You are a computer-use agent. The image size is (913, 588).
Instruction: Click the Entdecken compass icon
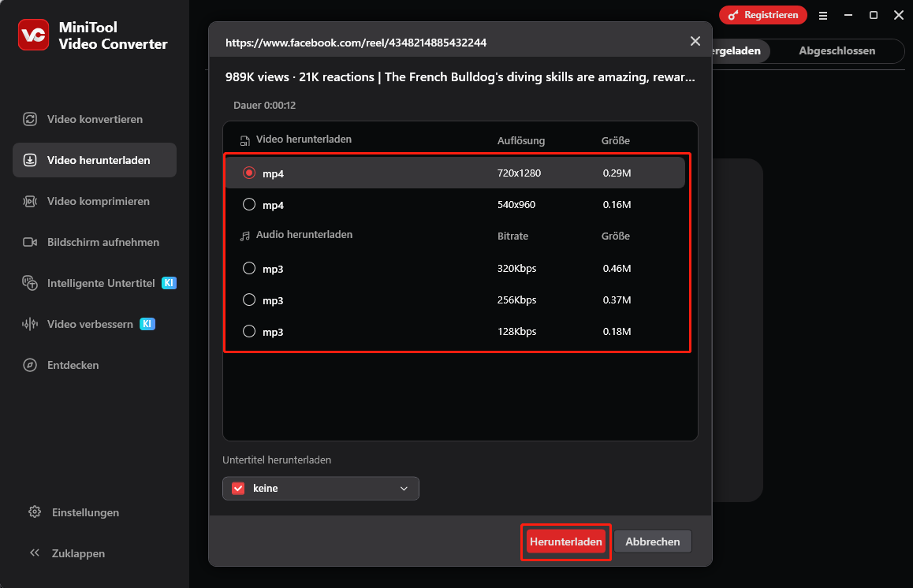tap(30, 365)
